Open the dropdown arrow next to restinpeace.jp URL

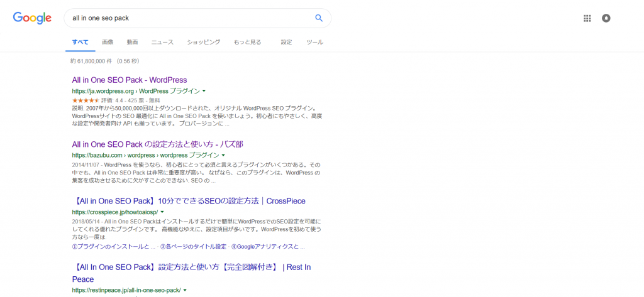[185, 290]
